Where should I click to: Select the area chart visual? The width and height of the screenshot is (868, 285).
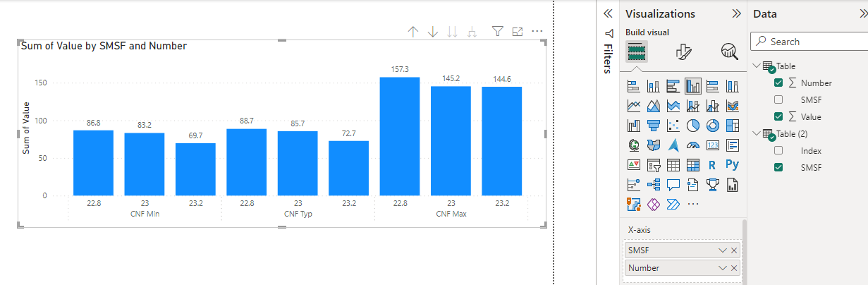click(653, 106)
